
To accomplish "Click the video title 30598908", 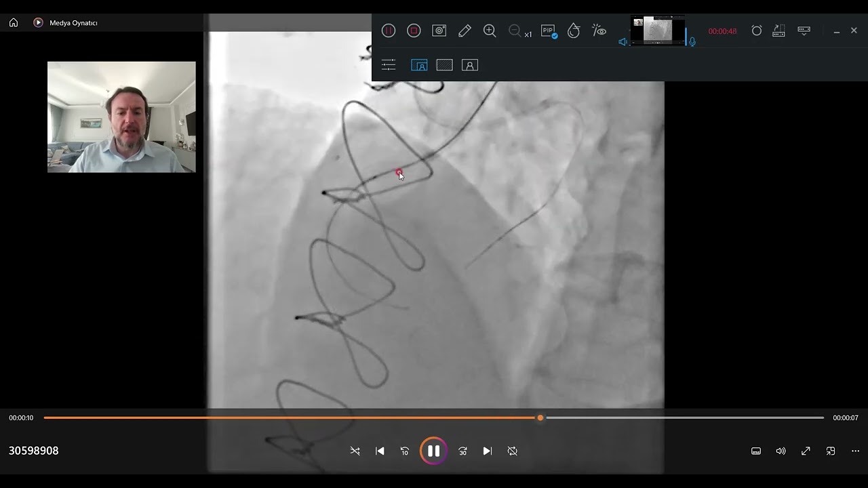I will pyautogui.click(x=34, y=451).
